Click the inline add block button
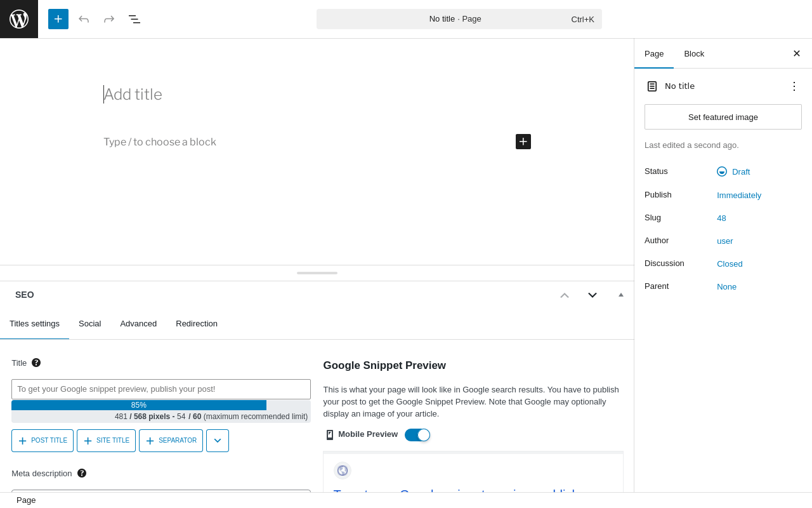The image size is (812, 508). 523,142
